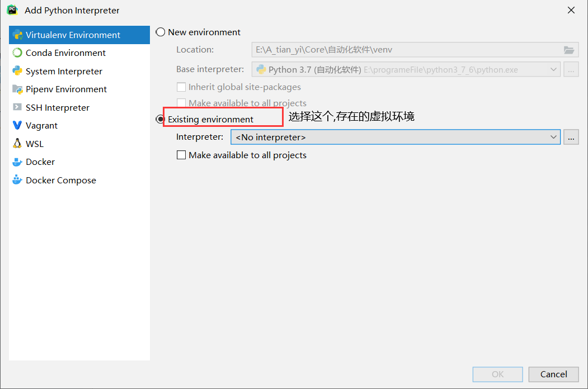Screen dimensions: 588x389
Task: Select the System Interpreter Python icon
Action: coord(16,71)
